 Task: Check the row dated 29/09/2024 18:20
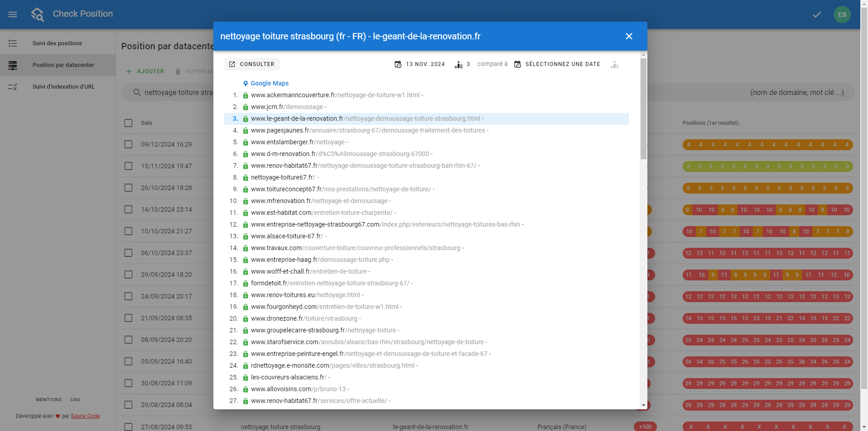[x=128, y=275]
